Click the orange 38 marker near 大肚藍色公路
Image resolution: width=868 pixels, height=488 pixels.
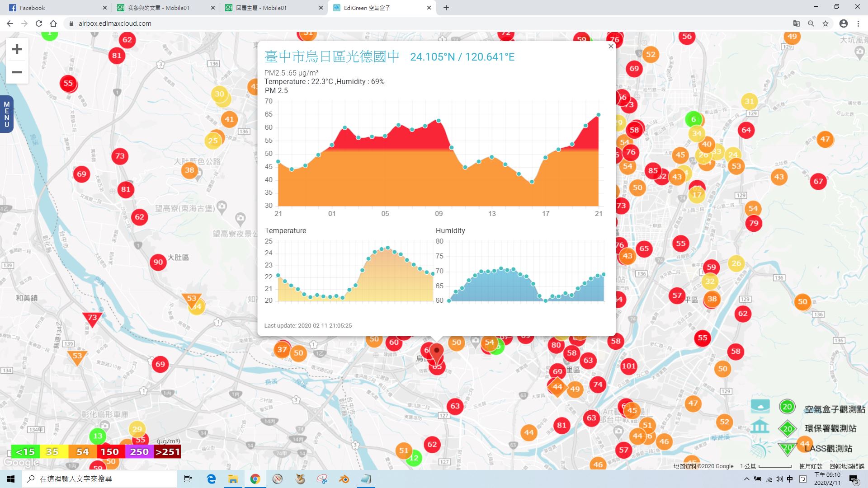click(x=189, y=170)
